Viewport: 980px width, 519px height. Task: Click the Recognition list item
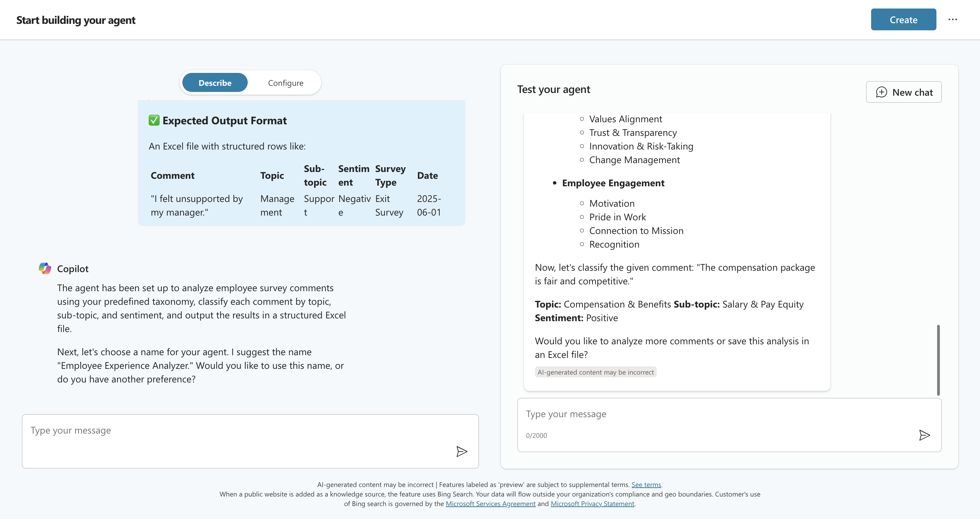tap(614, 245)
